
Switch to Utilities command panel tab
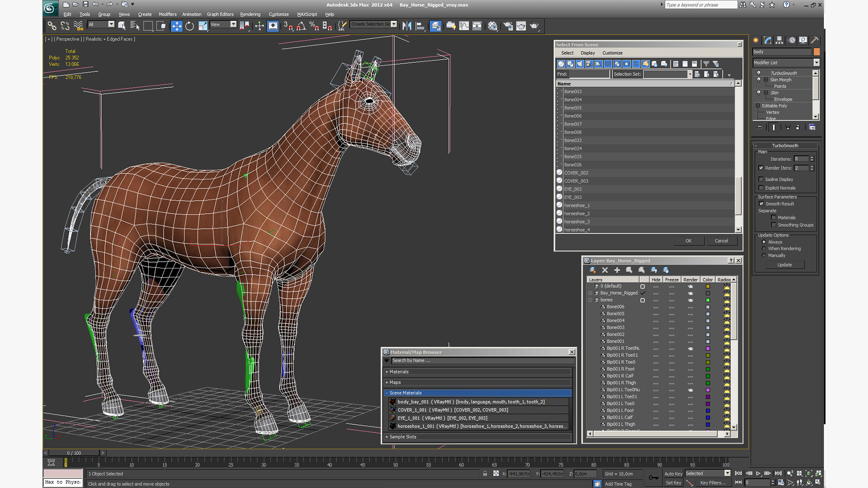(x=815, y=40)
